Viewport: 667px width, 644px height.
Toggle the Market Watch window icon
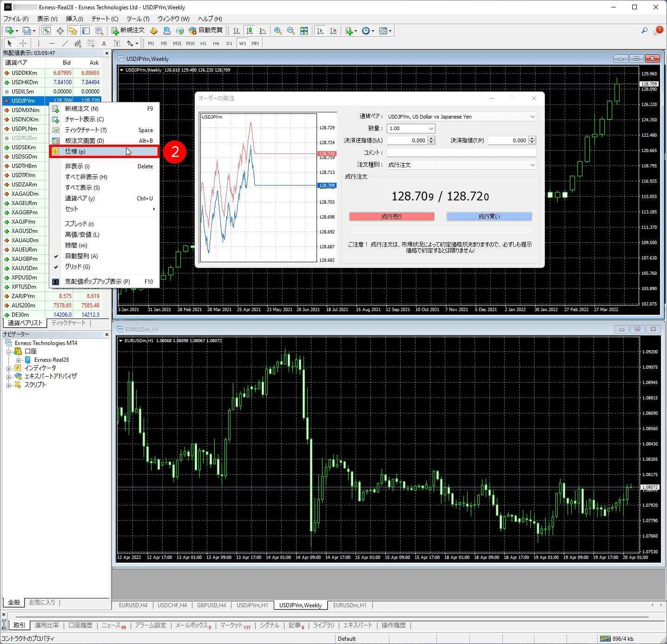pyautogui.click(x=47, y=31)
